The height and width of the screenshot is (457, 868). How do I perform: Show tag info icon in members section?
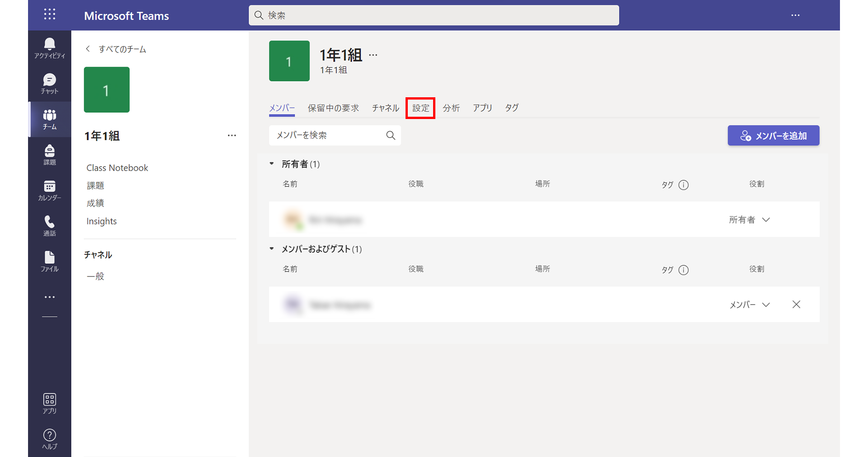click(x=684, y=270)
